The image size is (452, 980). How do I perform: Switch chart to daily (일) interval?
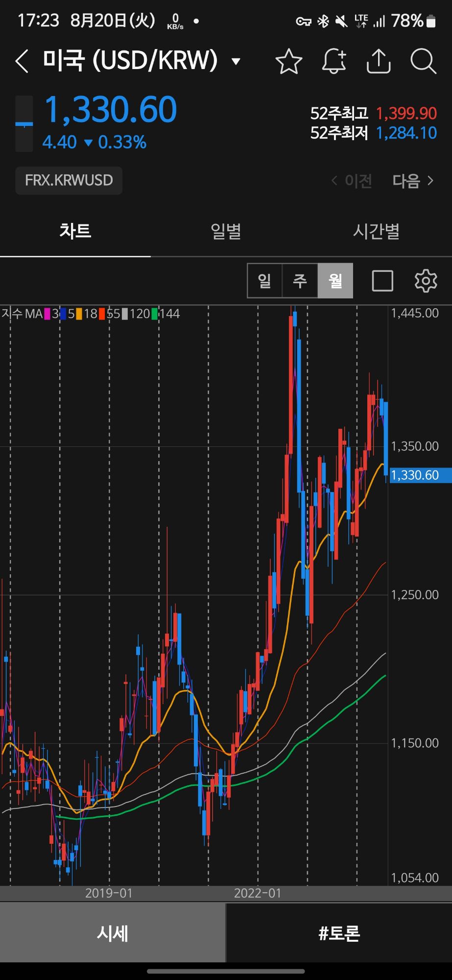[264, 281]
